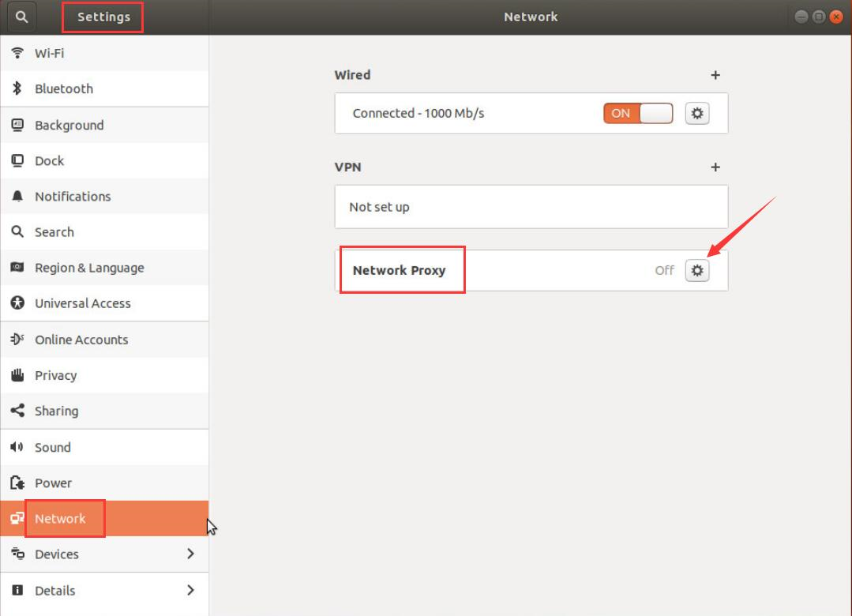852x616 pixels.
Task: Click the Sharing icon in sidebar
Action: (17, 411)
